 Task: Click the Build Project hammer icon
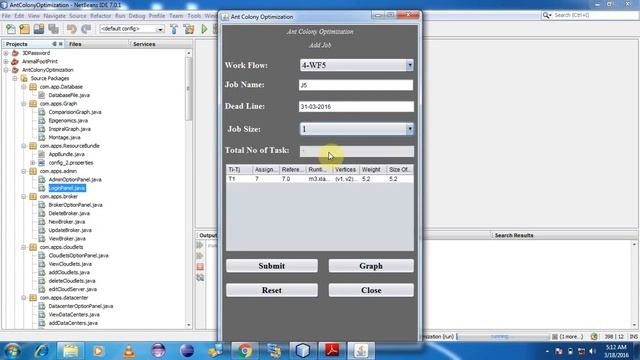coord(174,29)
